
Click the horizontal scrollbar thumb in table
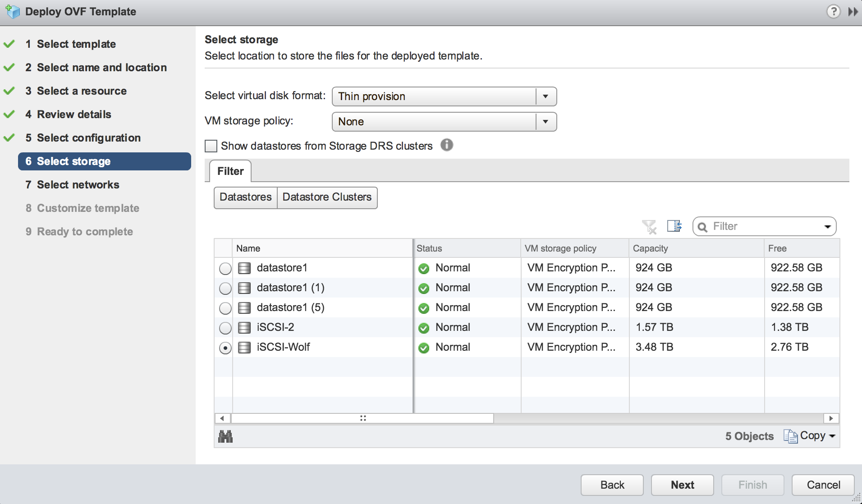pos(362,418)
